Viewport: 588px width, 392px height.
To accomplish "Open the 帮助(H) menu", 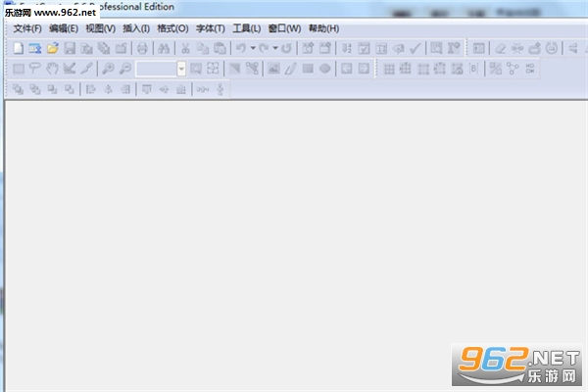I will 324,28.
